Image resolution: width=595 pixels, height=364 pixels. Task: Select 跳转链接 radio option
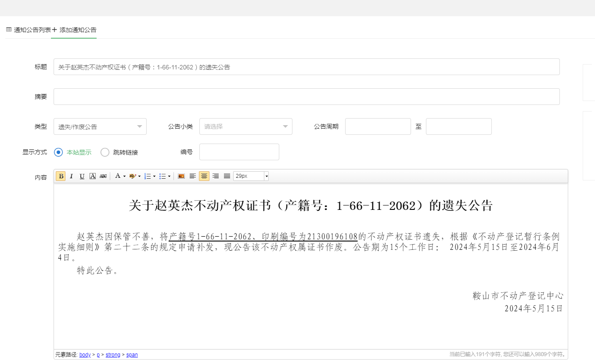pyautogui.click(x=105, y=152)
